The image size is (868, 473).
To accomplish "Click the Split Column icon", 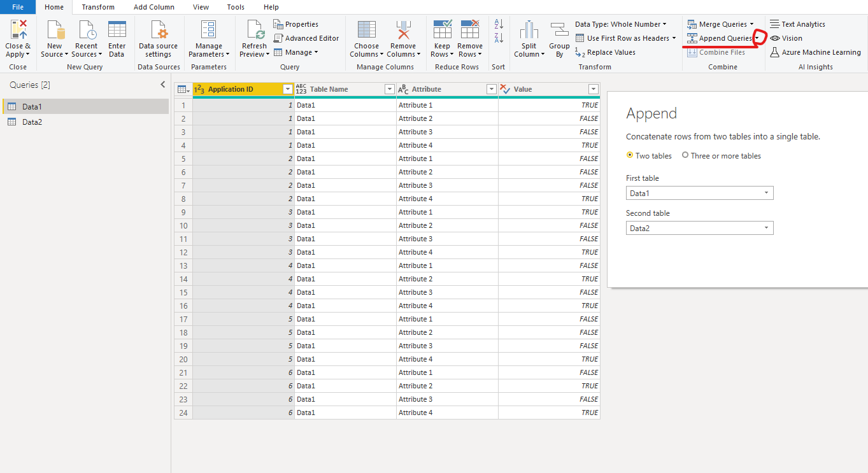I will (x=529, y=30).
